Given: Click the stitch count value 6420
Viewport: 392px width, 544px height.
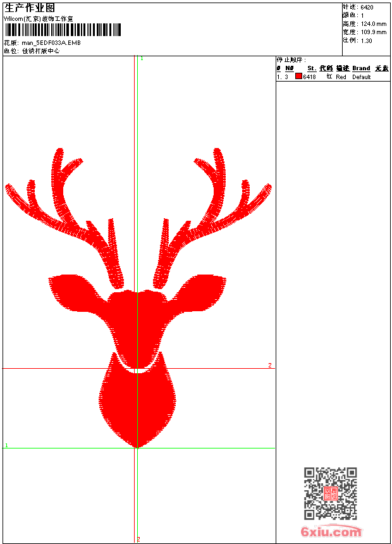Looking at the screenshot, I should 367,7.
